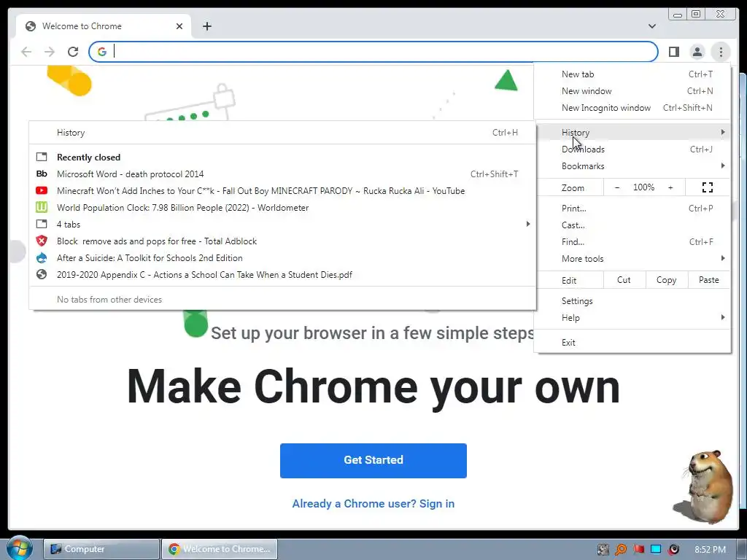Click the leftmost system tray icon
The image size is (747, 560).
pyautogui.click(x=603, y=550)
